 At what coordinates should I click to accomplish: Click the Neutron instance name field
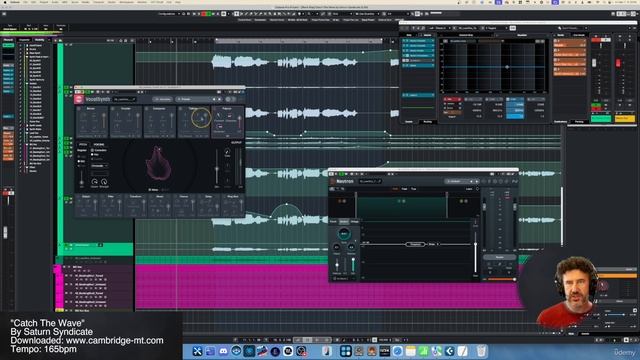tap(370, 181)
